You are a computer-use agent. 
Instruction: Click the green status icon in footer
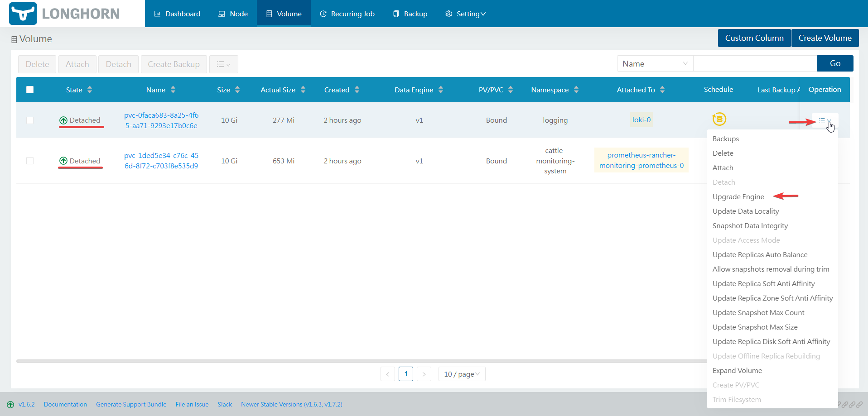tap(10, 405)
